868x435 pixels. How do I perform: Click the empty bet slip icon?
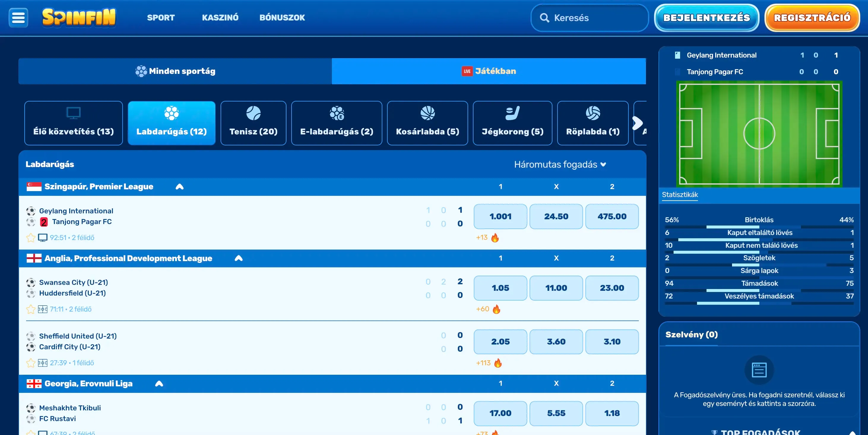(759, 370)
